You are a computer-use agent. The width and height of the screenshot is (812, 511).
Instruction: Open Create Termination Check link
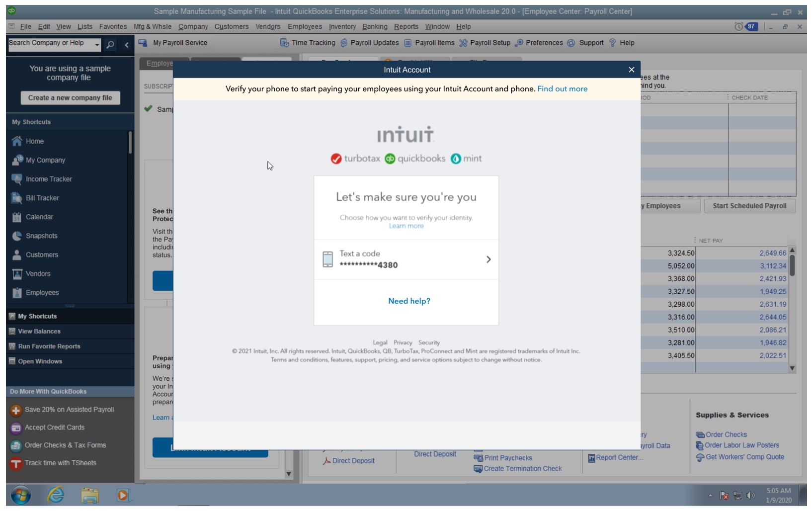coord(522,469)
